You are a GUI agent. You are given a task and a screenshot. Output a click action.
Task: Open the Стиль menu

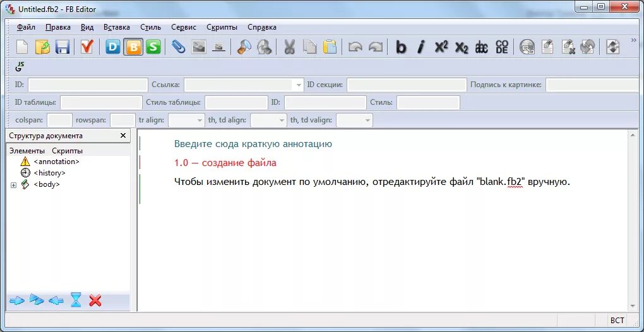point(150,28)
